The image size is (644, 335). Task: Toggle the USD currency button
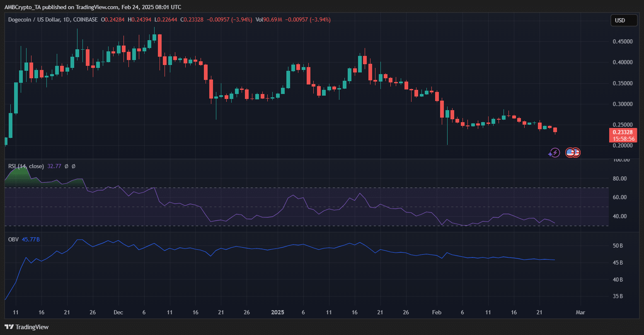click(x=624, y=20)
